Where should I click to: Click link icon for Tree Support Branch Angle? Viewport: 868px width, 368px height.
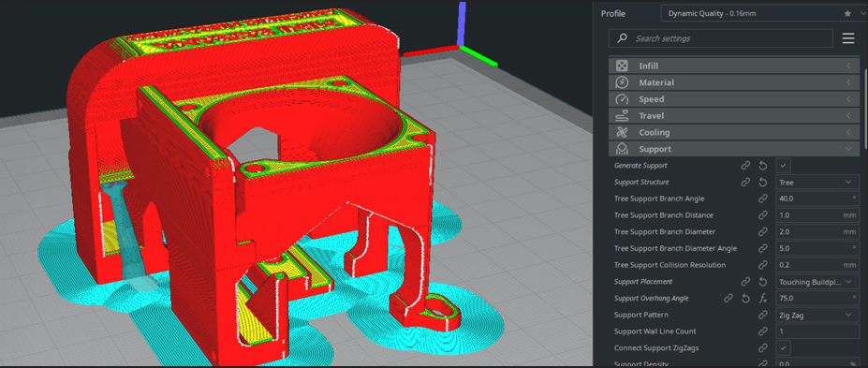point(763,199)
